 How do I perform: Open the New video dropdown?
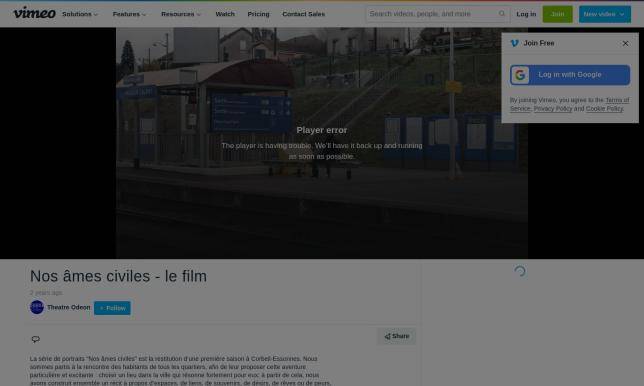click(x=605, y=14)
